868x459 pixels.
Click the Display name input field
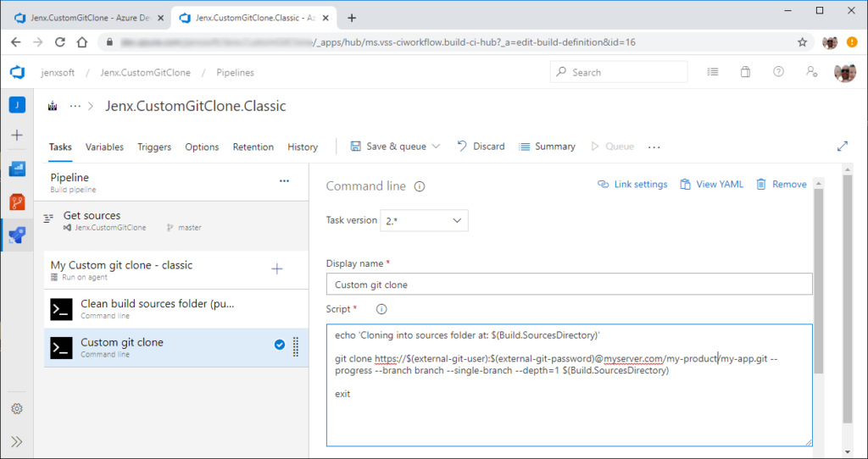pyautogui.click(x=569, y=285)
